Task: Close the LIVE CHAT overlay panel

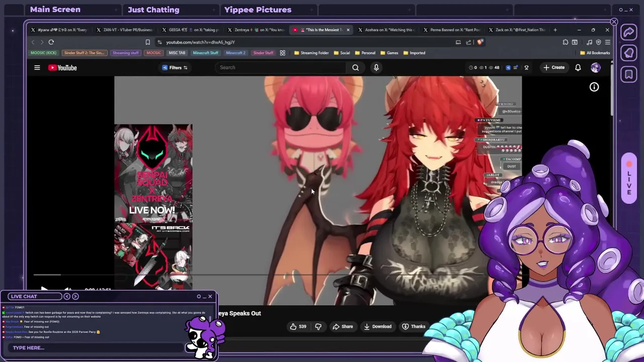Action: (x=210, y=296)
